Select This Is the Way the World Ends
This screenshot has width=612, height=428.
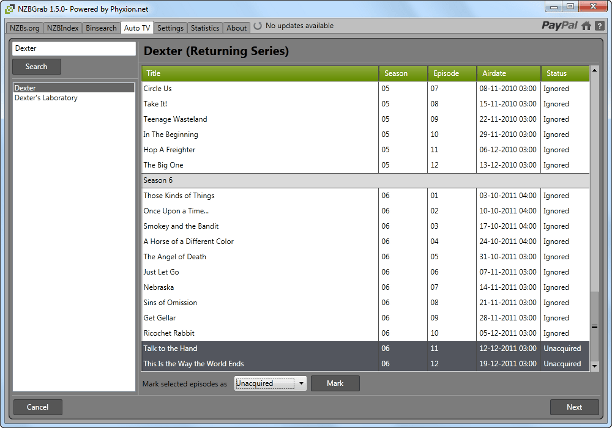tap(365, 364)
